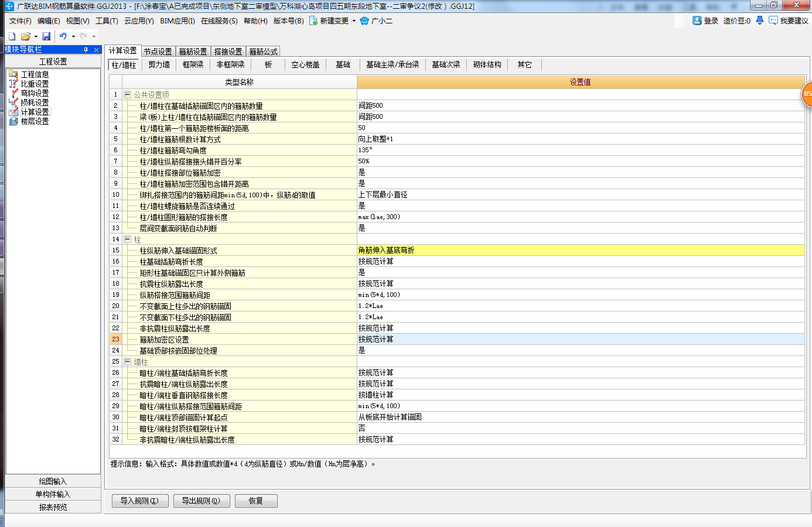Click the 广小二 mascot icon
This screenshot has width=812, height=527.
pyautogui.click(x=364, y=20)
